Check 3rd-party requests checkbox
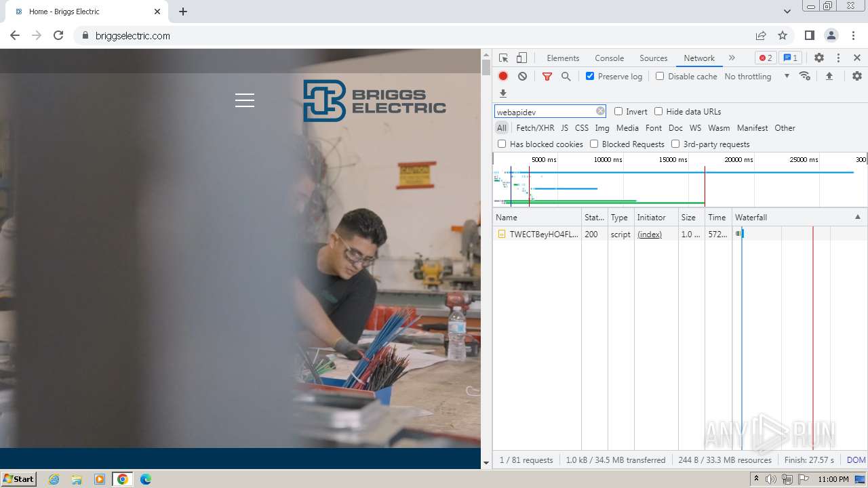Screen dimensions: 868x488 pos(675,144)
